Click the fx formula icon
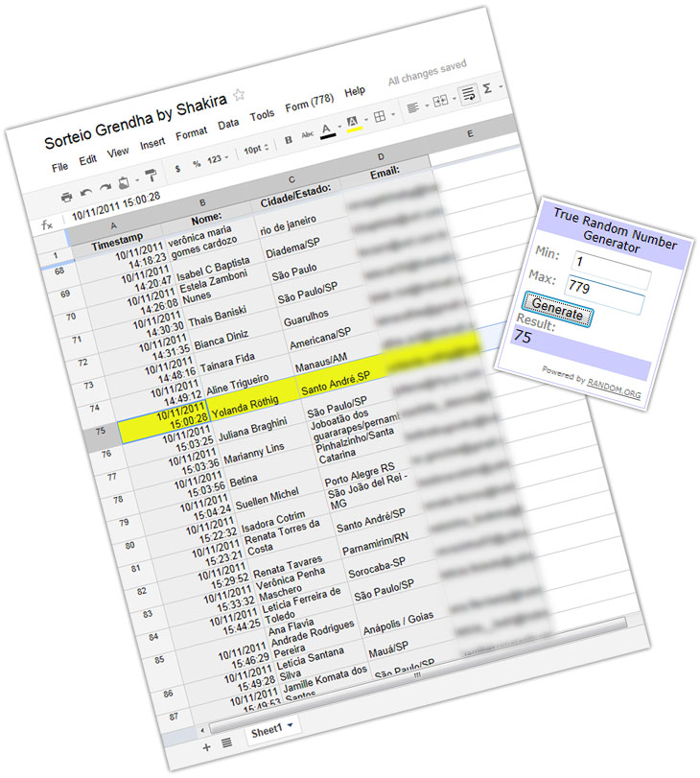The width and height of the screenshot is (700, 778). [x=48, y=224]
